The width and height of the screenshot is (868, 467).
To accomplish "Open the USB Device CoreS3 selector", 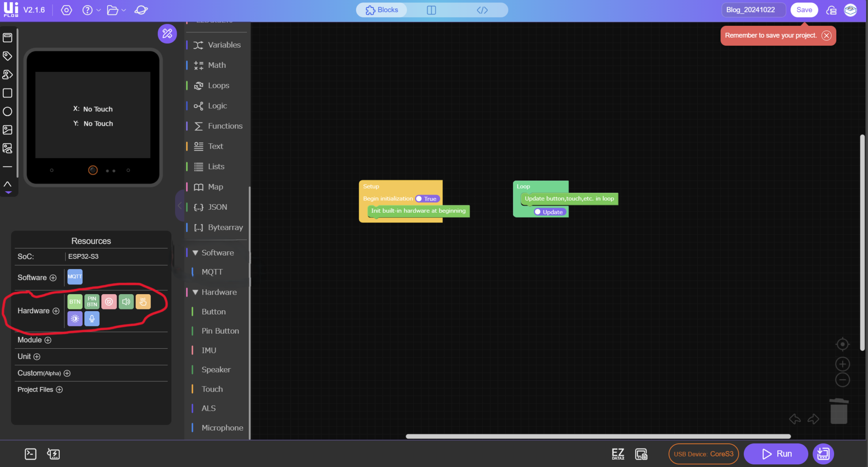I will click(703, 453).
